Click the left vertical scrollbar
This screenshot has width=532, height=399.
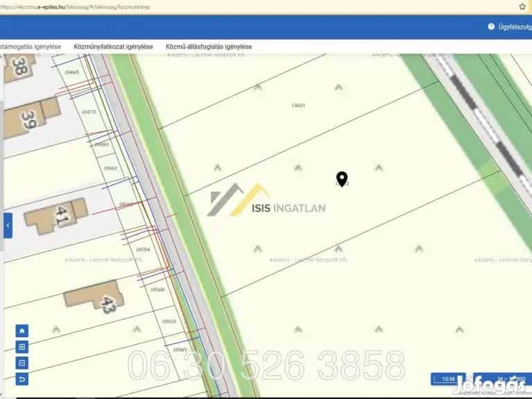click(1, 175)
